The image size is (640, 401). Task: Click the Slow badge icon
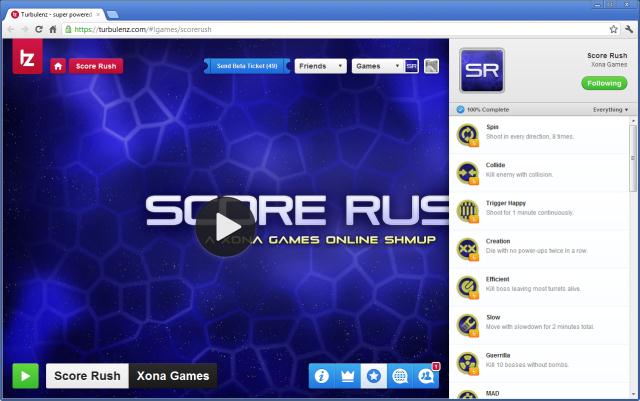[468, 325]
